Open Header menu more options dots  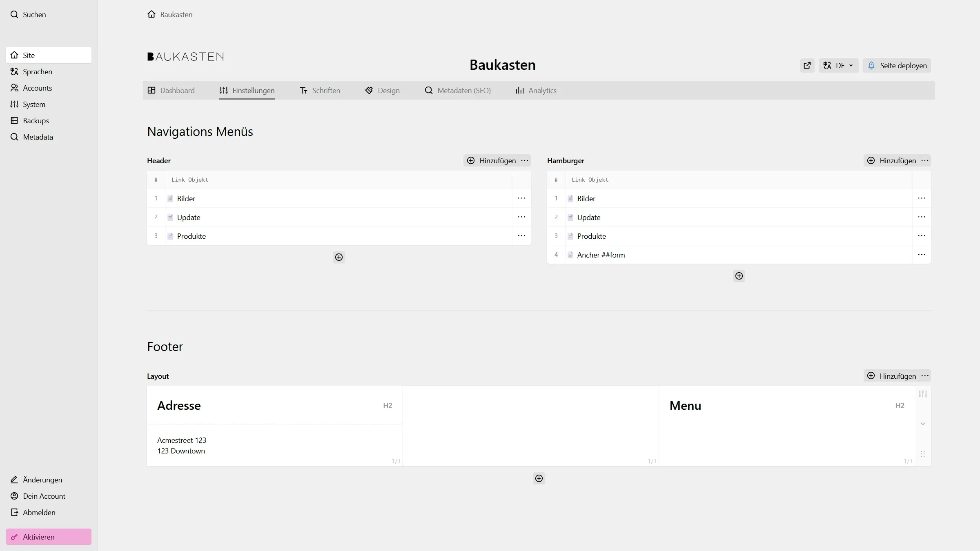pyautogui.click(x=525, y=160)
